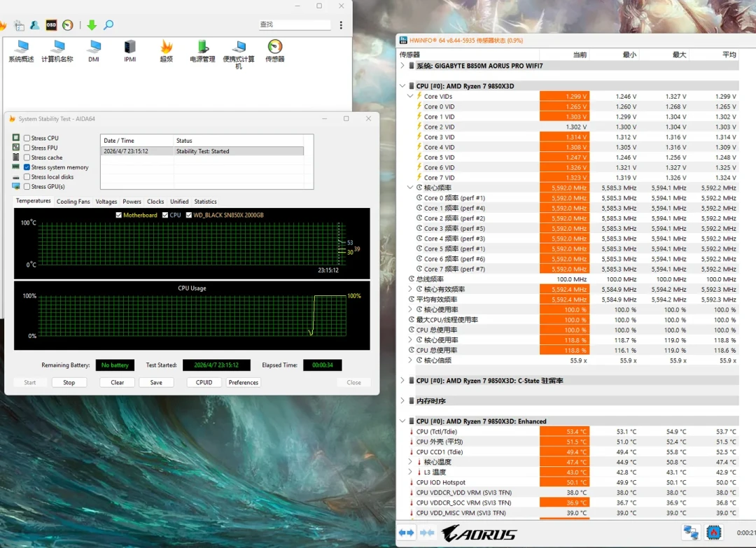Click the Save button
The width and height of the screenshot is (756, 548).
[x=156, y=382]
